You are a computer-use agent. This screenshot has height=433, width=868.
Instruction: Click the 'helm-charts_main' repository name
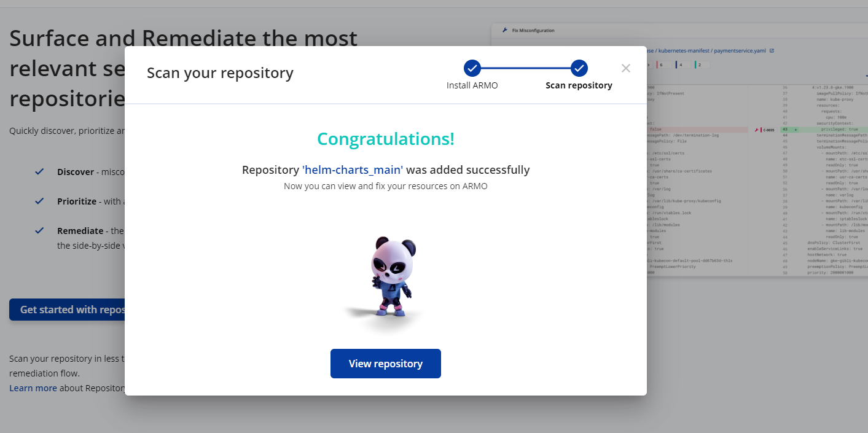click(353, 170)
